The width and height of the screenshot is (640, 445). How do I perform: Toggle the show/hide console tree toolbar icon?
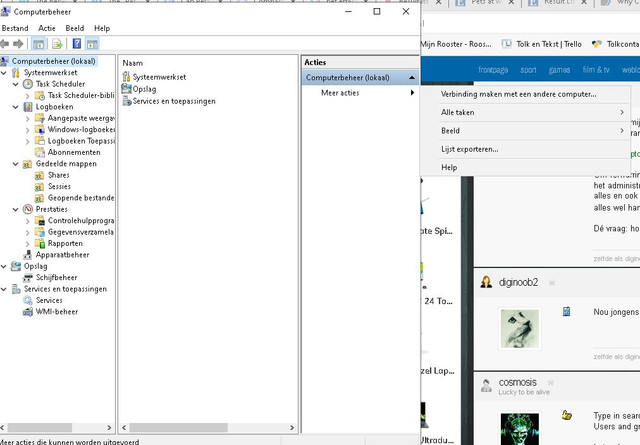point(38,44)
